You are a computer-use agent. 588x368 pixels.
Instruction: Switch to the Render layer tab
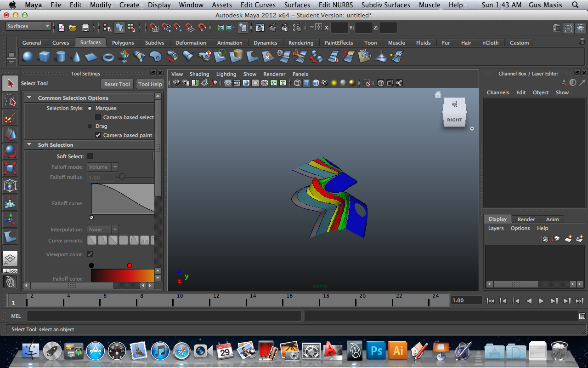click(526, 219)
